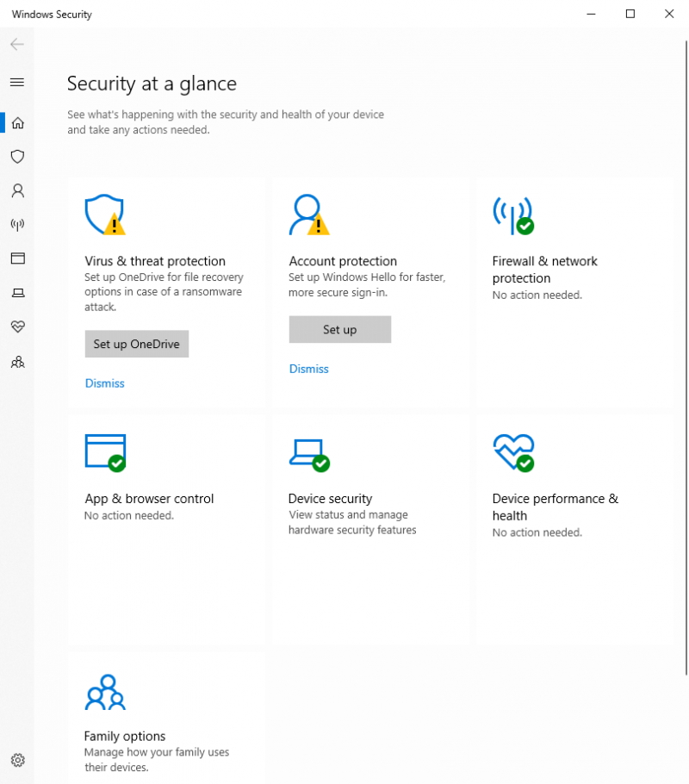The width and height of the screenshot is (689, 784).
Task: Click the Virus & threat protection shield tile icon
Action: [x=105, y=215]
